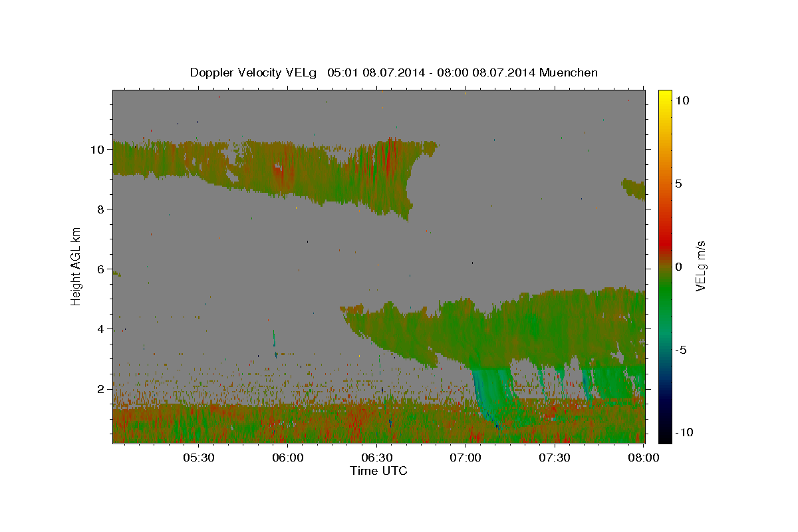
Task: Click the plot title 'Doppler Velocity VELg'
Action: [255, 72]
